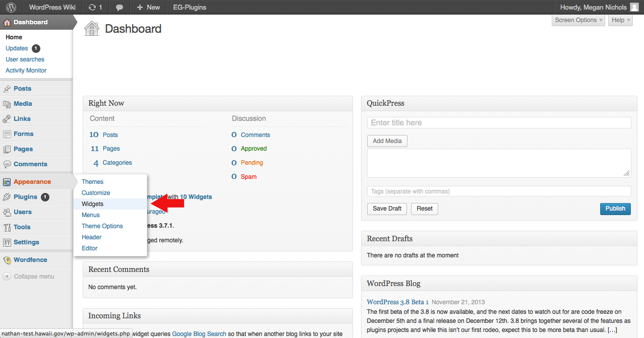
Task: Open the New content dropdown
Action: [148, 7]
